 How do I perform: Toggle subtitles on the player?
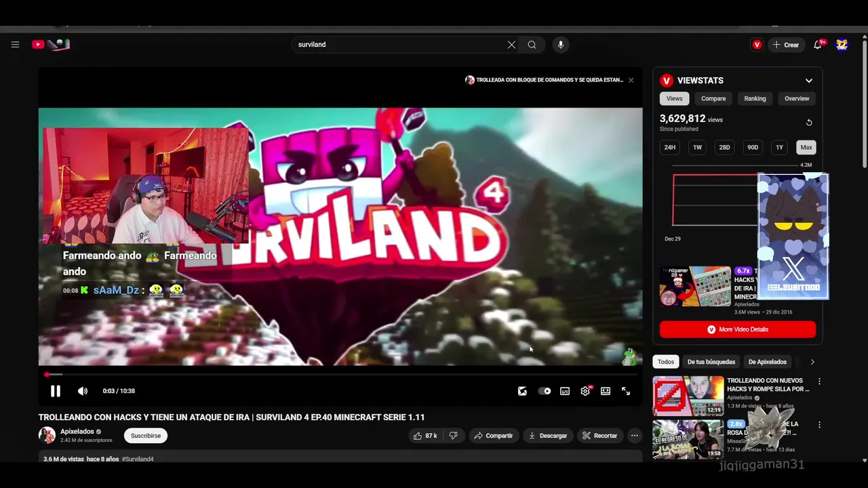coord(565,391)
